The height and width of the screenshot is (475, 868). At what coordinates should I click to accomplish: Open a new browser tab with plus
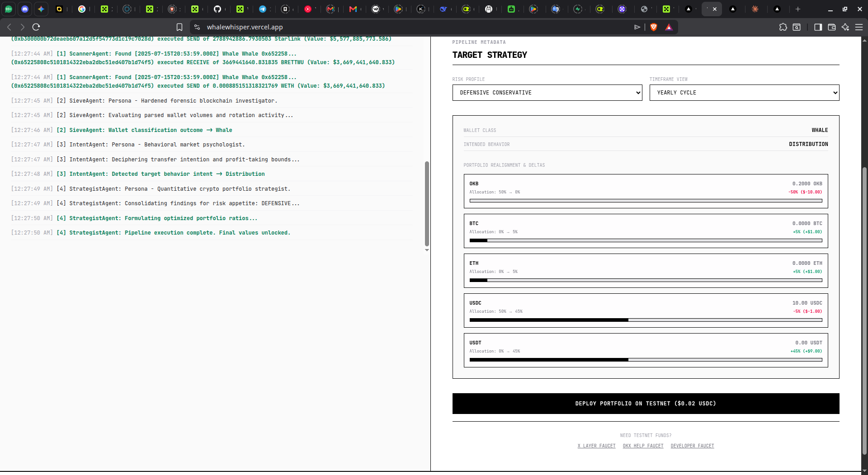point(798,9)
